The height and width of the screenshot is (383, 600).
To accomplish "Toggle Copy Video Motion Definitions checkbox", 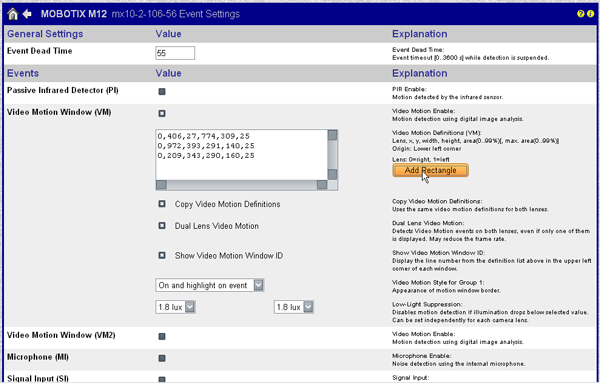I will (x=162, y=204).
